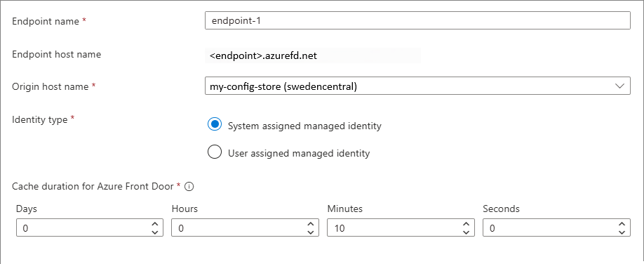Decrease the Minutes value
This screenshot has width=644, height=264.
(x=466, y=232)
